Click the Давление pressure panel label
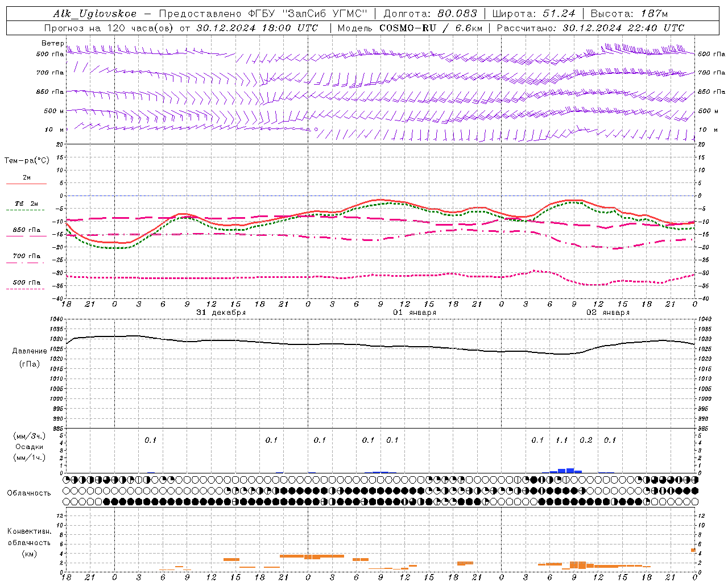 [30, 351]
